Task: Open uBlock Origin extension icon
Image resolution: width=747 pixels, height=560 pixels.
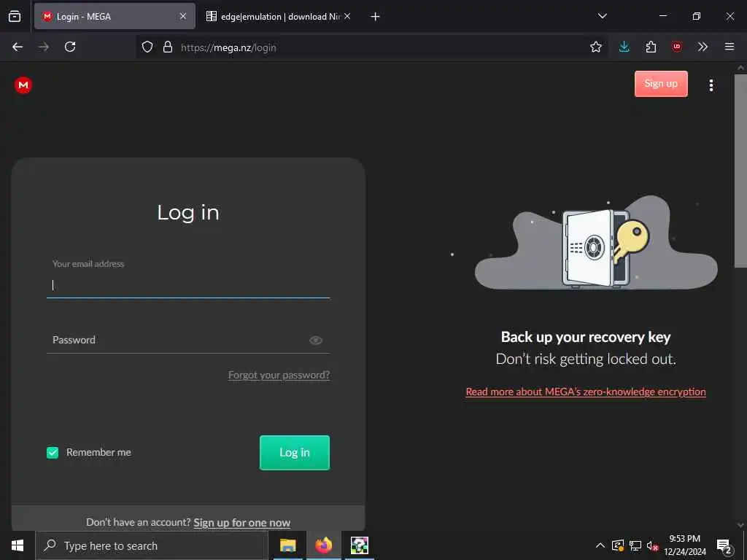Action: pos(676,47)
